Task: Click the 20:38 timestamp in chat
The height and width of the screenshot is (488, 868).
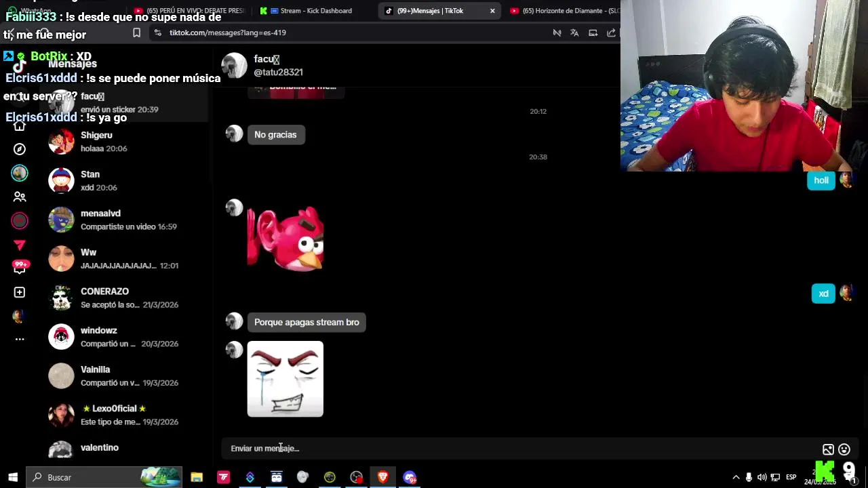Action: click(x=538, y=157)
